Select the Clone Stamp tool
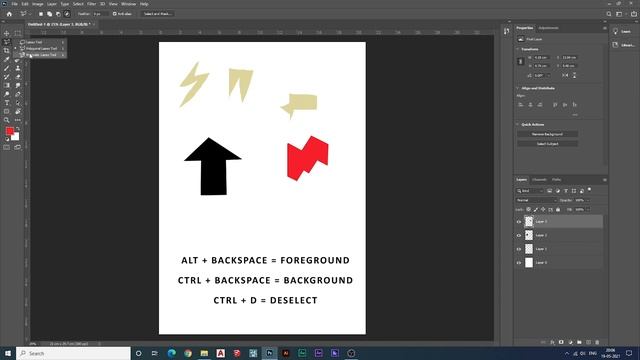This screenshot has height=360, width=640. point(18,68)
